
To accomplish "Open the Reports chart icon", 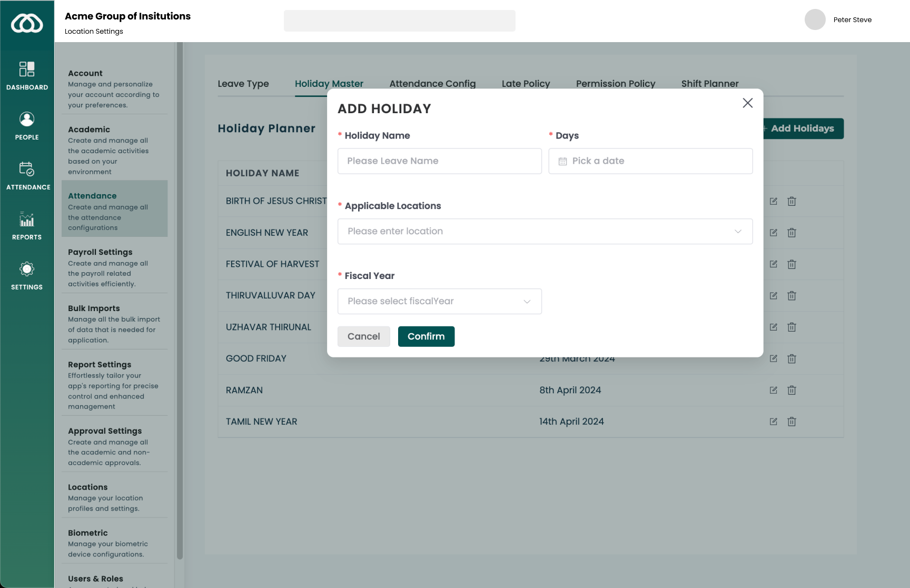I will click(x=27, y=220).
